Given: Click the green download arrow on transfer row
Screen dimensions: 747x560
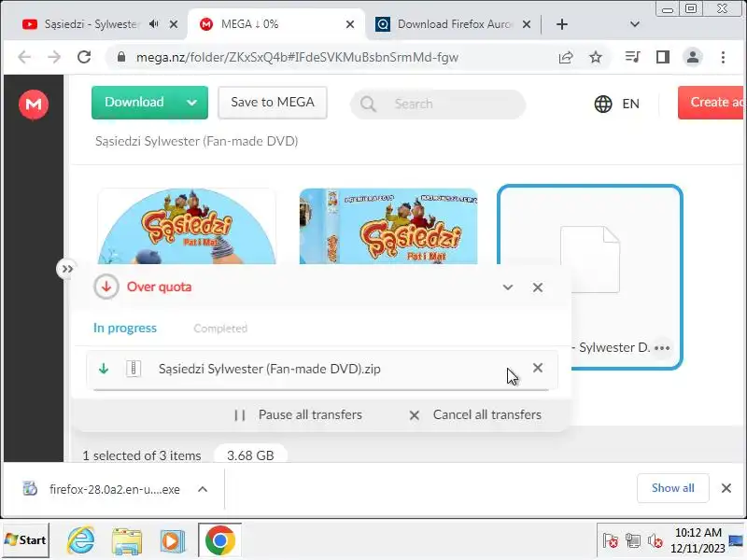Looking at the screenshot, I should 104,369.
